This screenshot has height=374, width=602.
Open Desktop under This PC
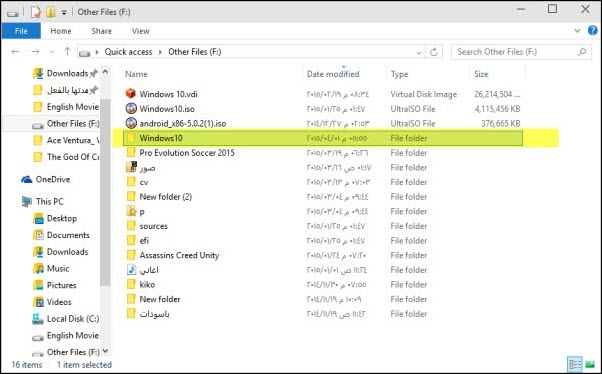click(62, 218)
